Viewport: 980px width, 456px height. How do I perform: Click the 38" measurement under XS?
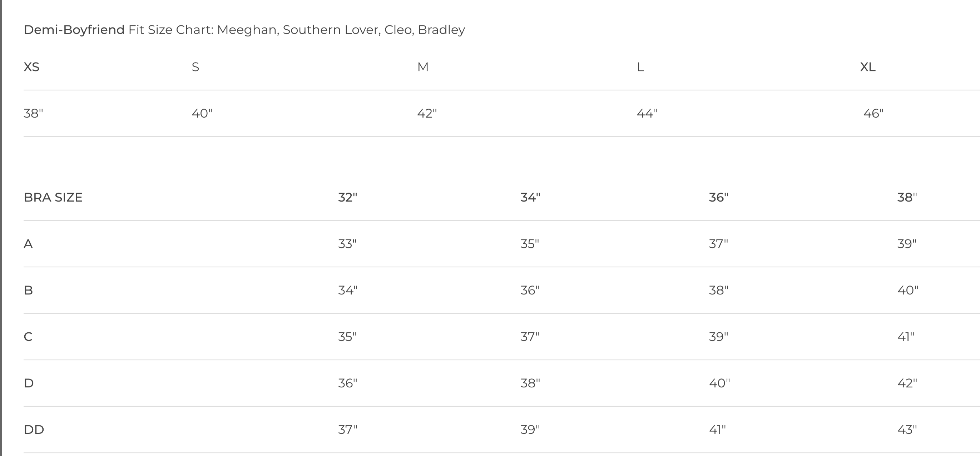(x=33, y=113)
